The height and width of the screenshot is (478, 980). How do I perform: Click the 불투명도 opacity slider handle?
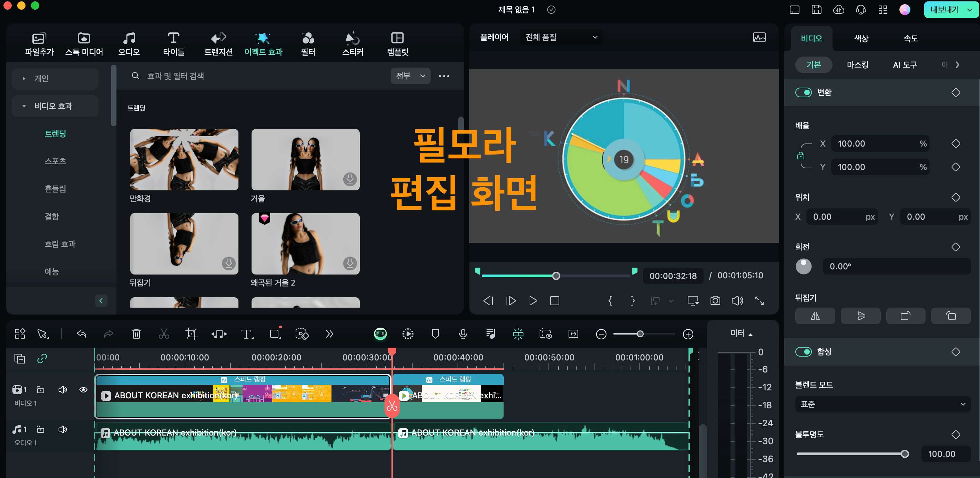tap(905, 454)
